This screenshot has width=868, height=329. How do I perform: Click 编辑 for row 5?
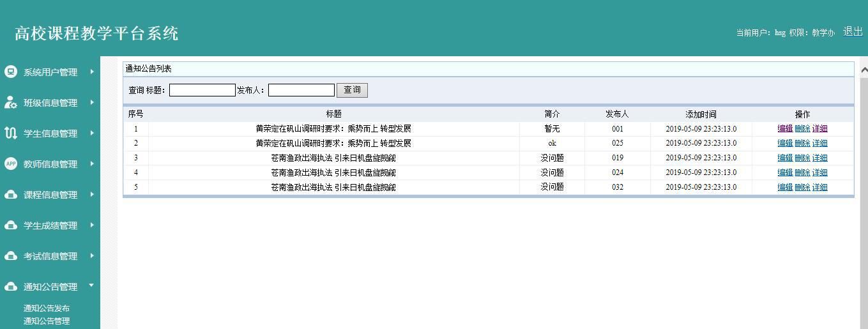pos(785,187)
